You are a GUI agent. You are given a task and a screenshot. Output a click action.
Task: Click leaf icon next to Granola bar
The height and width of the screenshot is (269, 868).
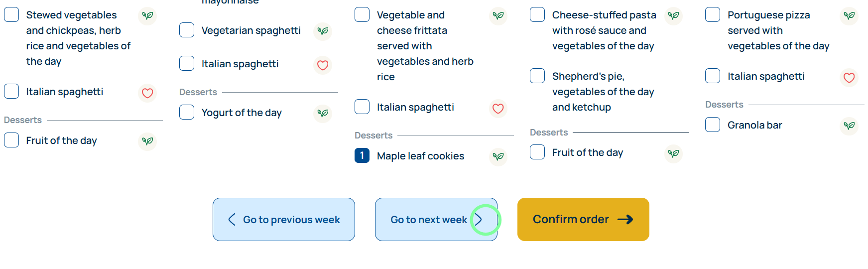point(849,126)
